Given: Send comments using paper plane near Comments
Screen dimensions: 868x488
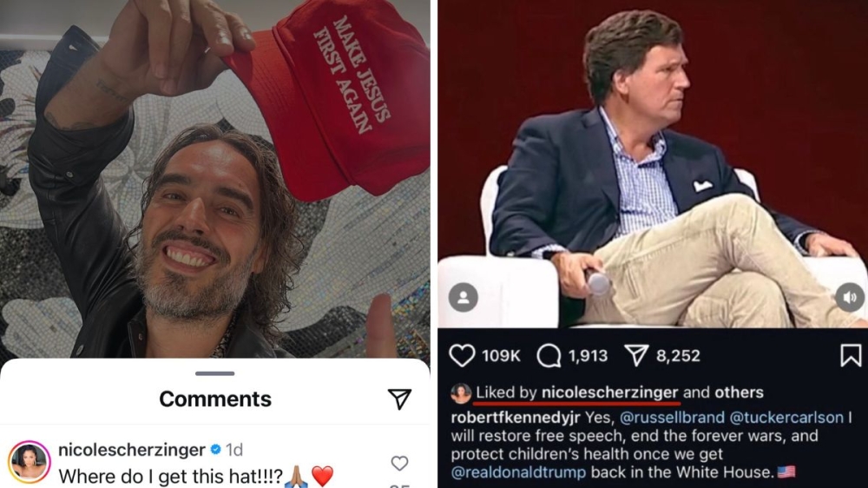Looking at the screenshot, I should pos(399,399).
